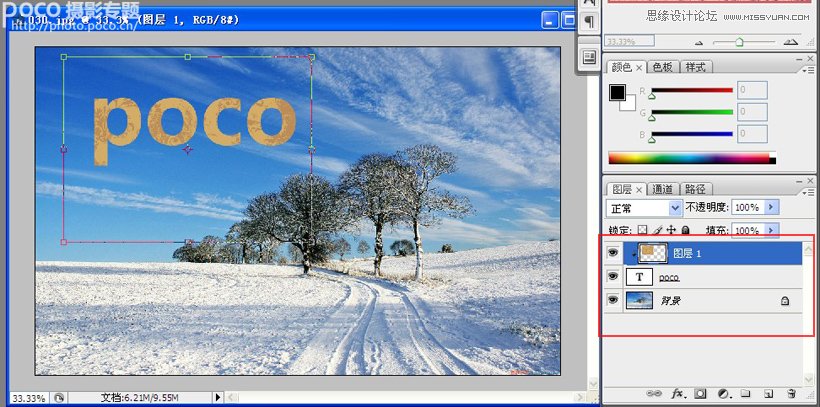Hide the 图层 1 layer

[613, 253]
